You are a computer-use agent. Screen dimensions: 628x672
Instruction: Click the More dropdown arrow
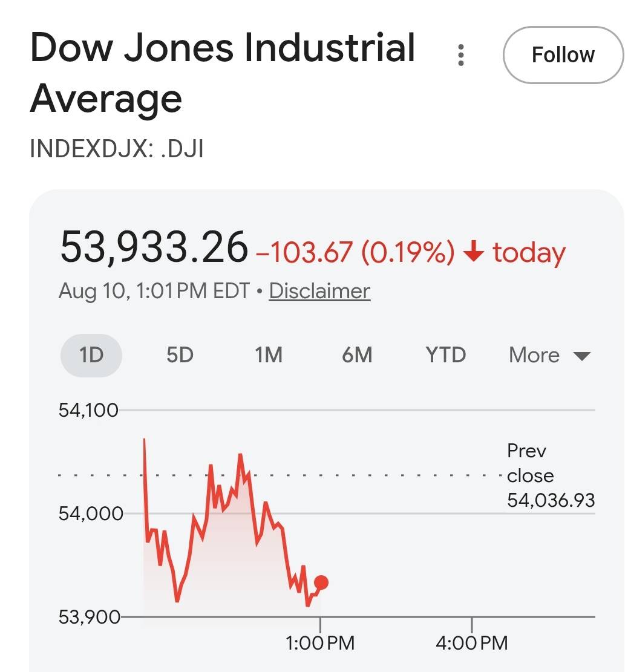click(581, 356)
